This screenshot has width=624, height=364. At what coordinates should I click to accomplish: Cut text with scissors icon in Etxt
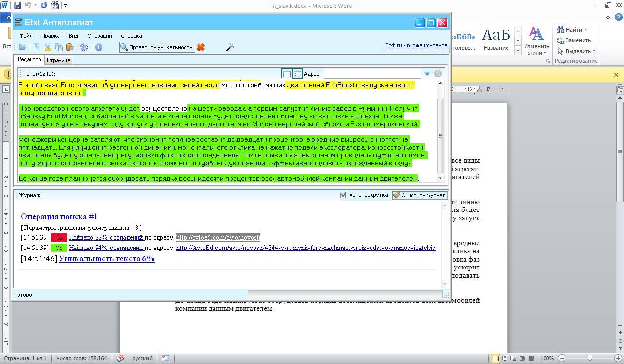tap(48, 47)
